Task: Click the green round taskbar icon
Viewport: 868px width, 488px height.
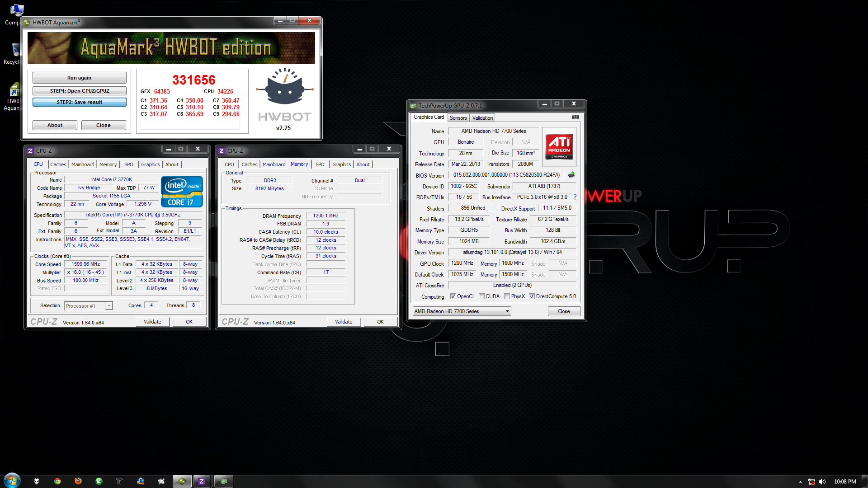Action: pyautogui.click(x=99, y=481)
